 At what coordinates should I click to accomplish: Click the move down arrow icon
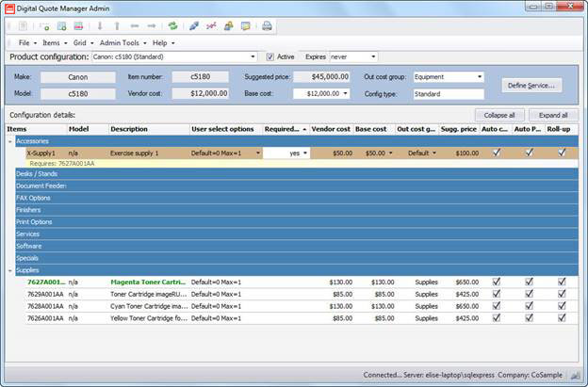(x=100, y=25)
